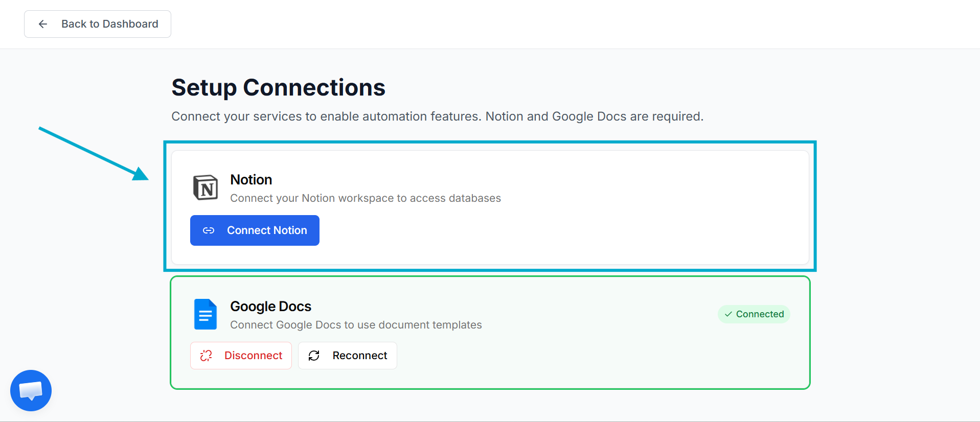The height and width of the screenshot is (422, 980).
Task: Open the chat support bubble
Action: 31,391
